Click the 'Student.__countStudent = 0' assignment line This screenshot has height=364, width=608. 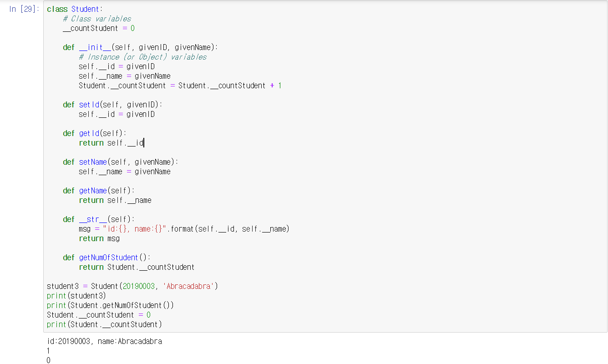[x=99, y=315]
